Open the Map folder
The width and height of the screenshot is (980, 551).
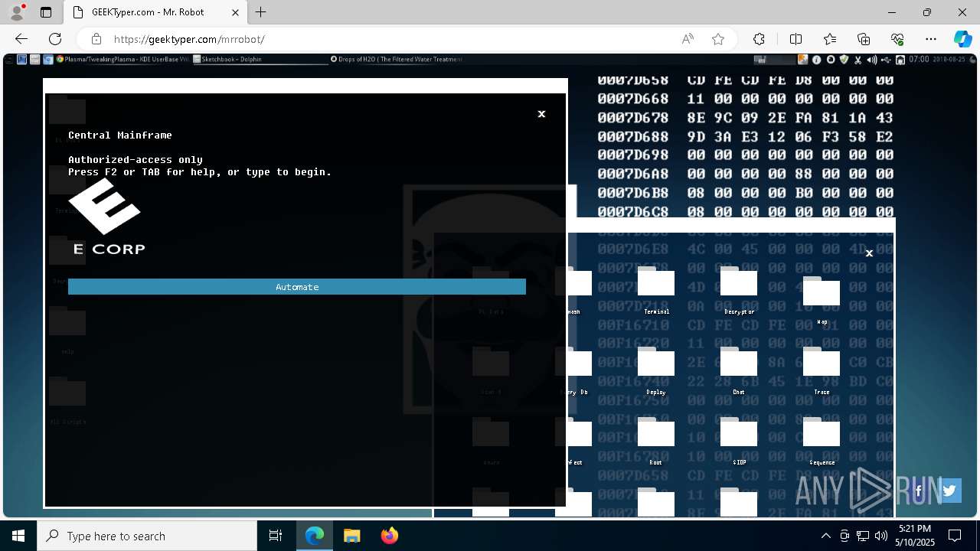click(822, 300)
